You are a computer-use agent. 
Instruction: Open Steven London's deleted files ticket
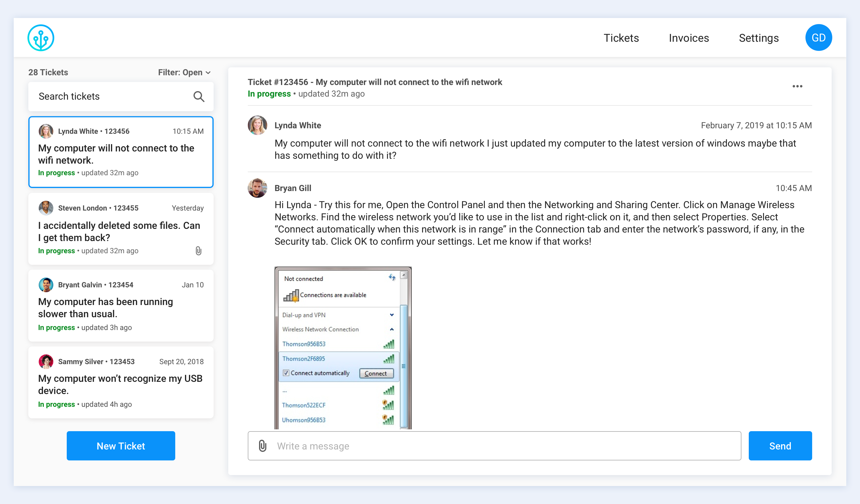coord(121,229)
